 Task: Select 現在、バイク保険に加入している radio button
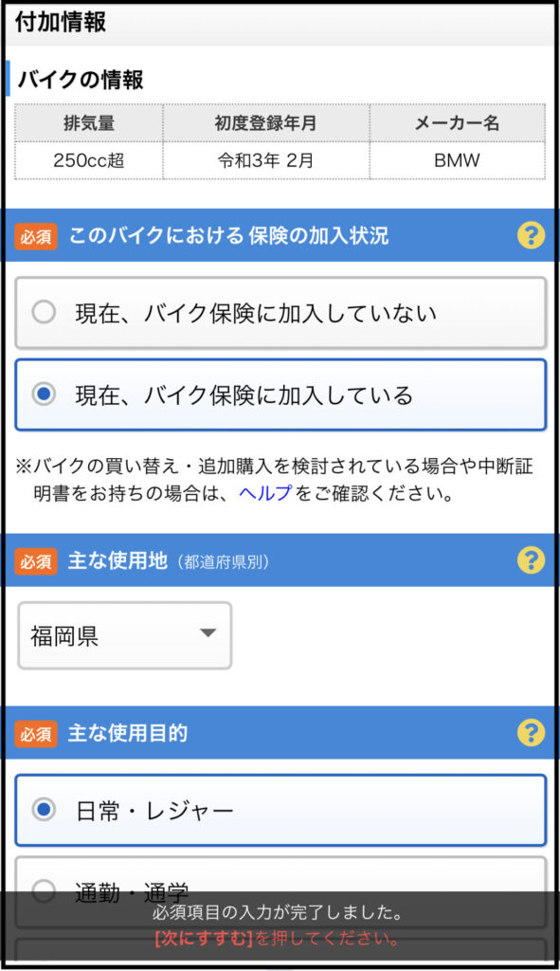[x=280, y=394]
